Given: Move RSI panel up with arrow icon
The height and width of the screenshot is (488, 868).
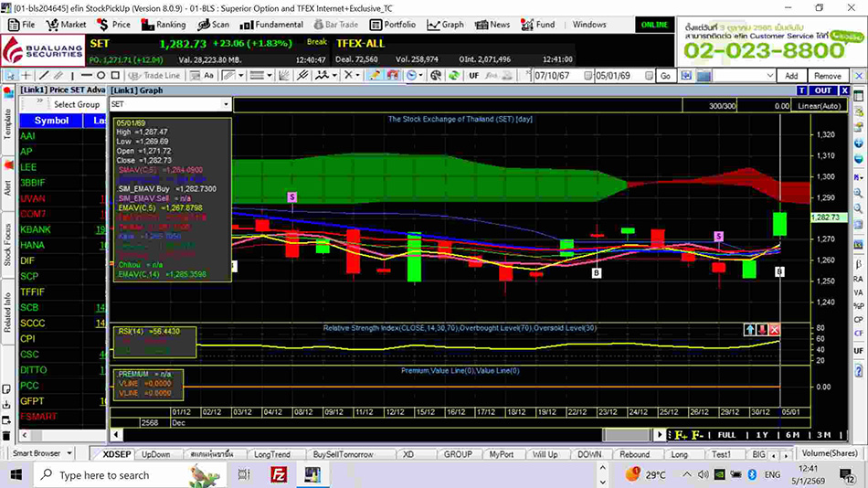Looking at the screenshot, I should (x=750, y=329).
